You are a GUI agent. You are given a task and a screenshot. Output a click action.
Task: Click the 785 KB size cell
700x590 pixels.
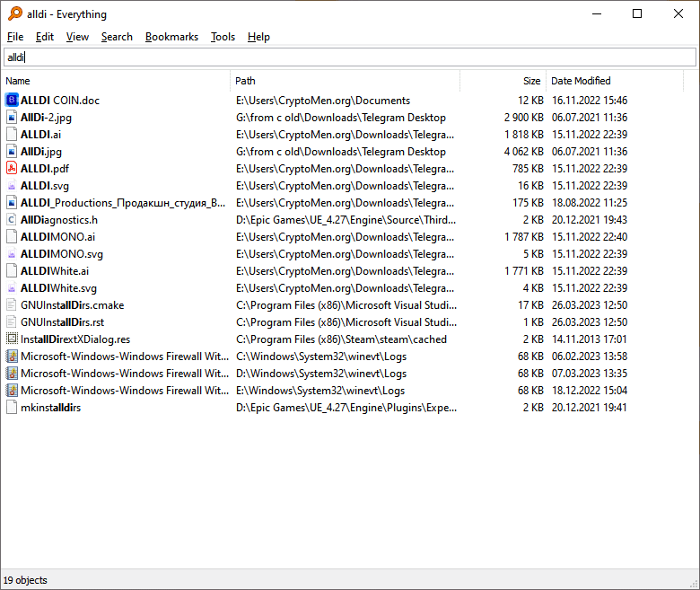pyautogui.click(x=528, y=169)
